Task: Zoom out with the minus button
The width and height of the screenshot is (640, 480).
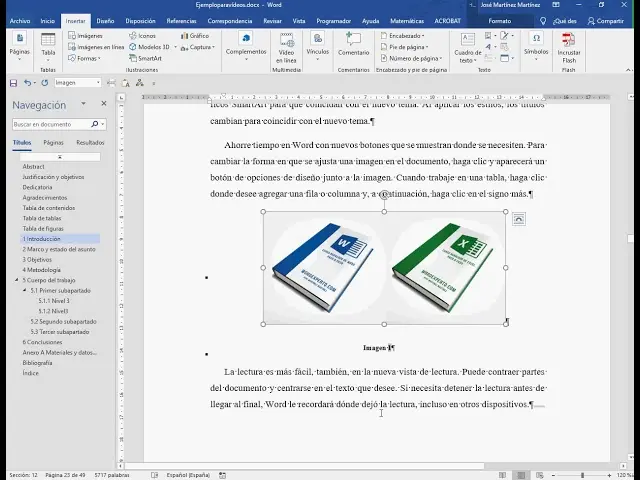Action: coord(553,475)
